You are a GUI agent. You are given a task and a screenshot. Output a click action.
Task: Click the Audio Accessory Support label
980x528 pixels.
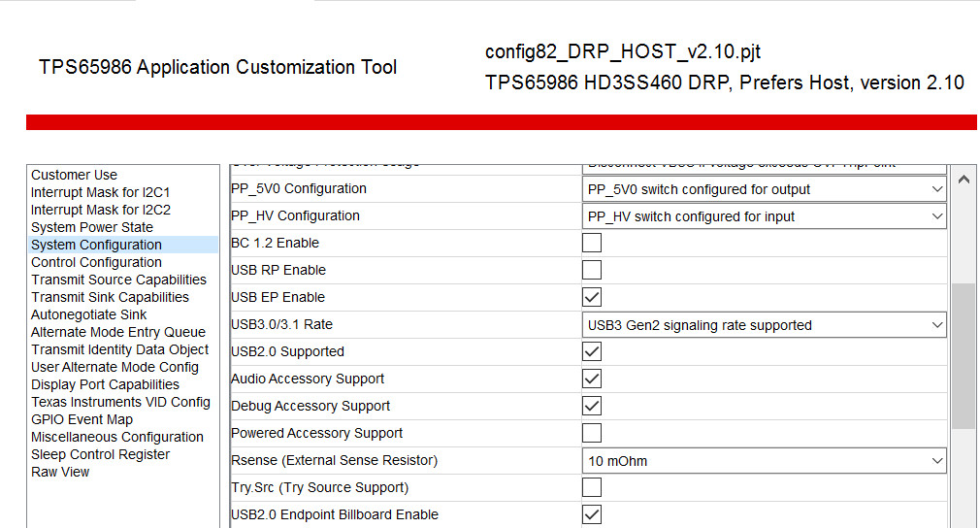308,379
